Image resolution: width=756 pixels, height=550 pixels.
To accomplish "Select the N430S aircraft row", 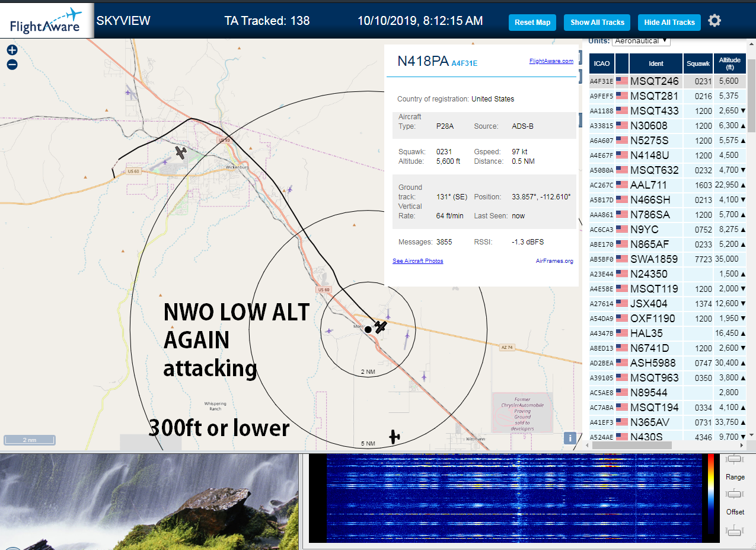I will [668, 435].
